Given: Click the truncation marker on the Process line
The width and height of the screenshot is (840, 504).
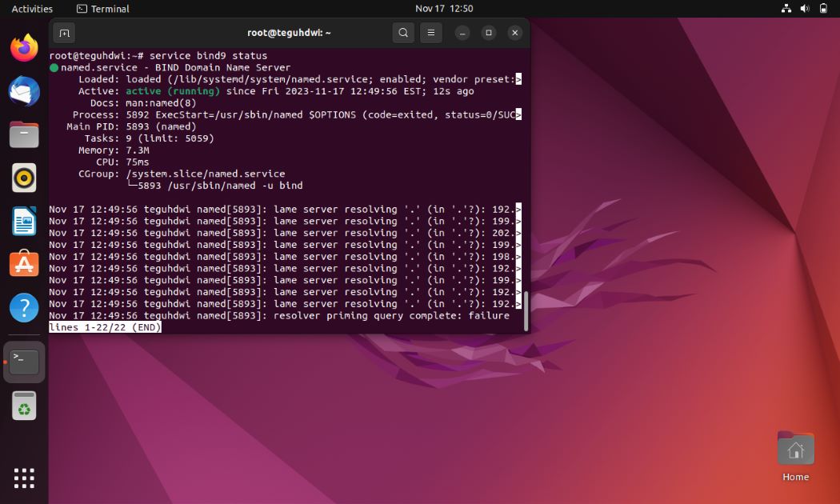Looking at the screenshot, I should (x=518, y=114).
